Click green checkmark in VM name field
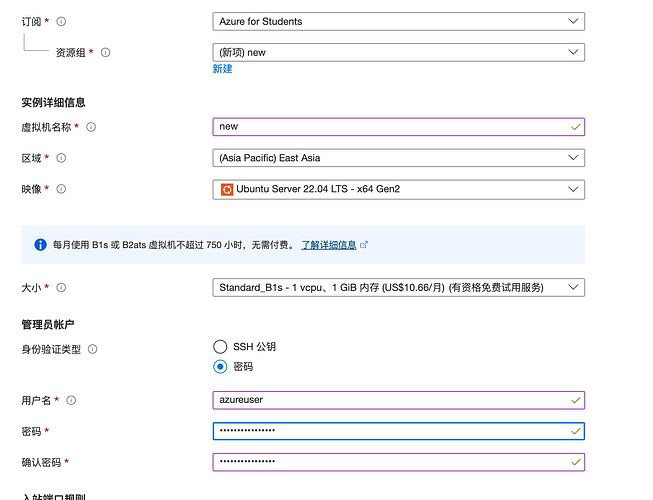653x500 pixels. [576, 127]
